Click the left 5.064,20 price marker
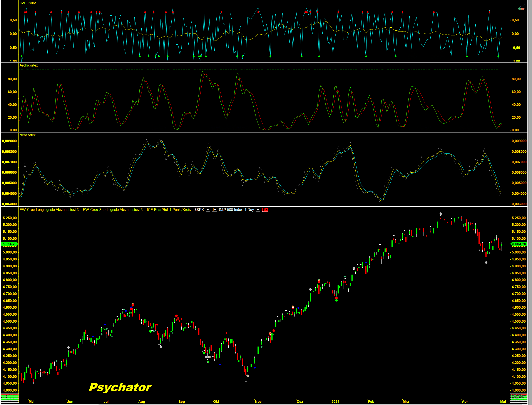 tap(10, 244)
